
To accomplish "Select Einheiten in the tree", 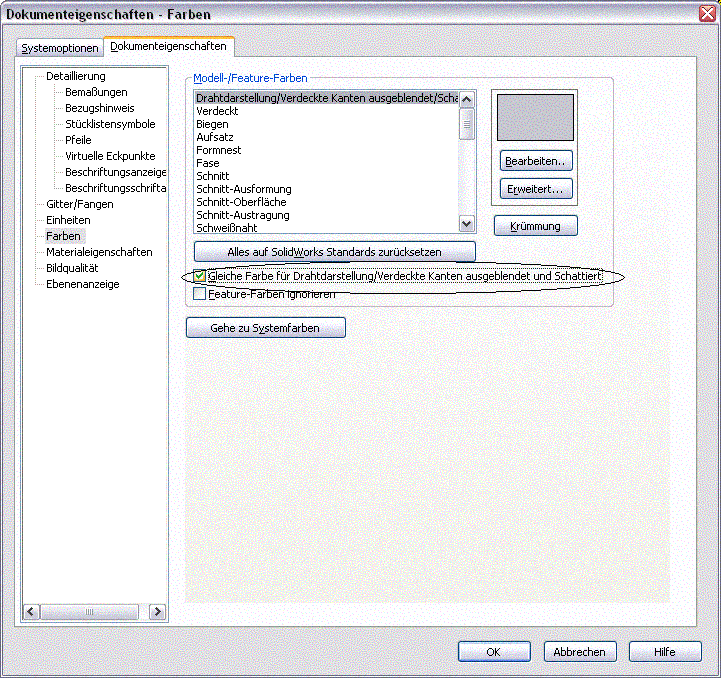I will pyautogui.click(x=68, y=220).
